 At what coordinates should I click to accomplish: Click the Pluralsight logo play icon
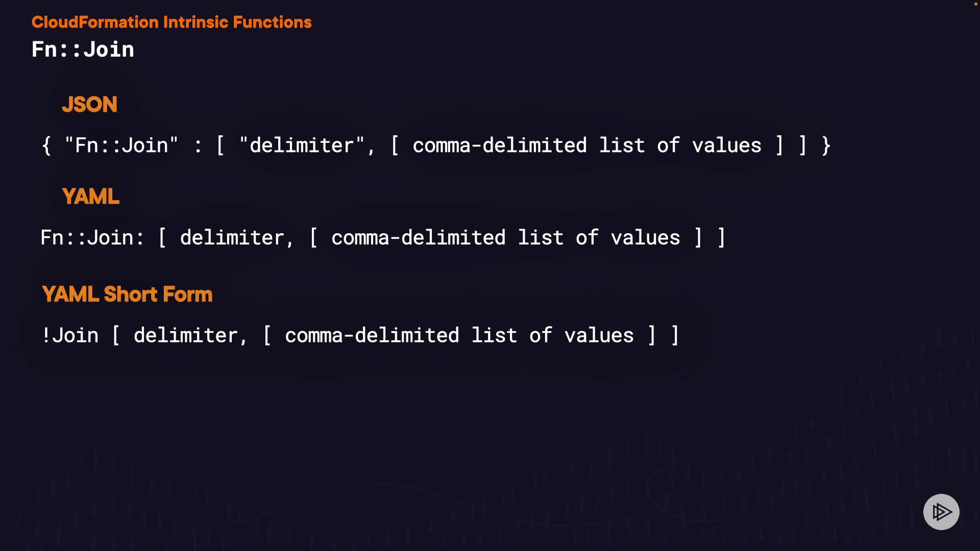[x=941, y=512]
